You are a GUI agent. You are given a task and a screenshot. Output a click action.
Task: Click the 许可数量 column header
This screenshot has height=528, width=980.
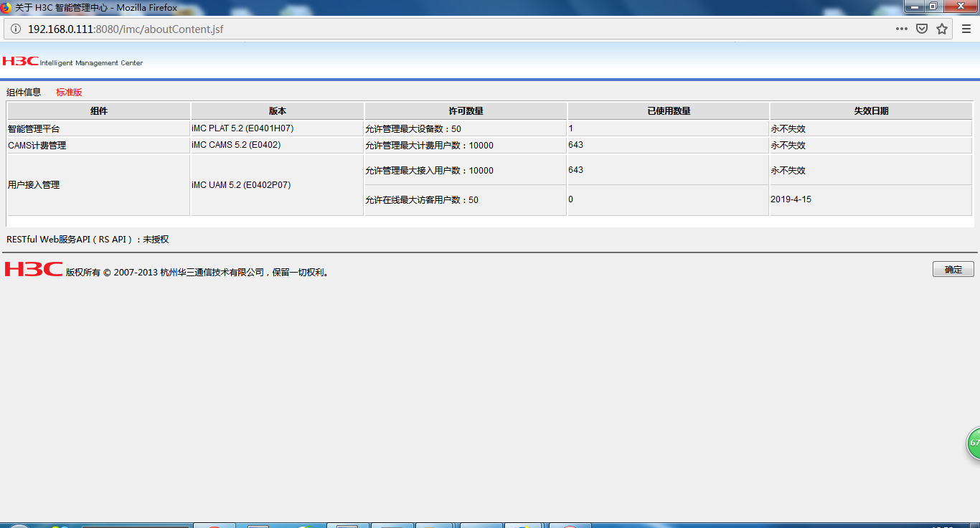coord(466,111)
